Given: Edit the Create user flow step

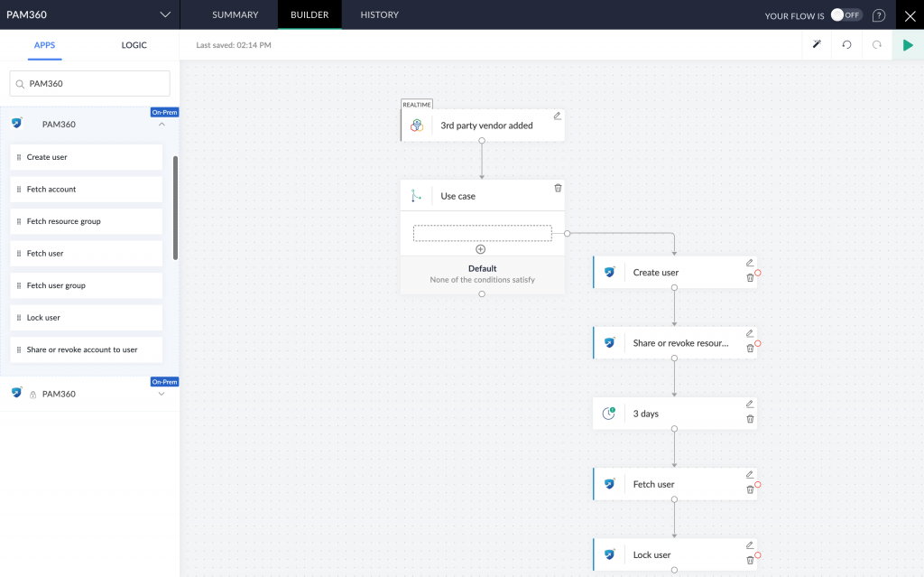Looking at the screenshot, I should (750, 263).
